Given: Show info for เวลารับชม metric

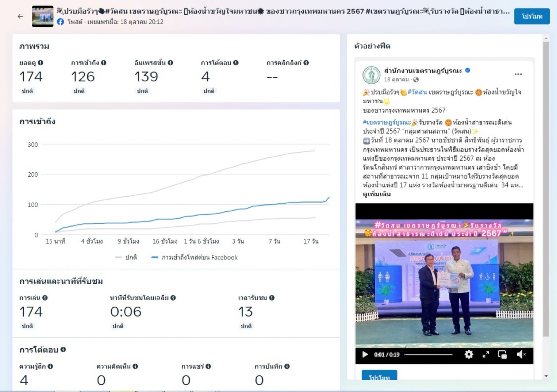Looking at the screenshot, I should 272,298.
